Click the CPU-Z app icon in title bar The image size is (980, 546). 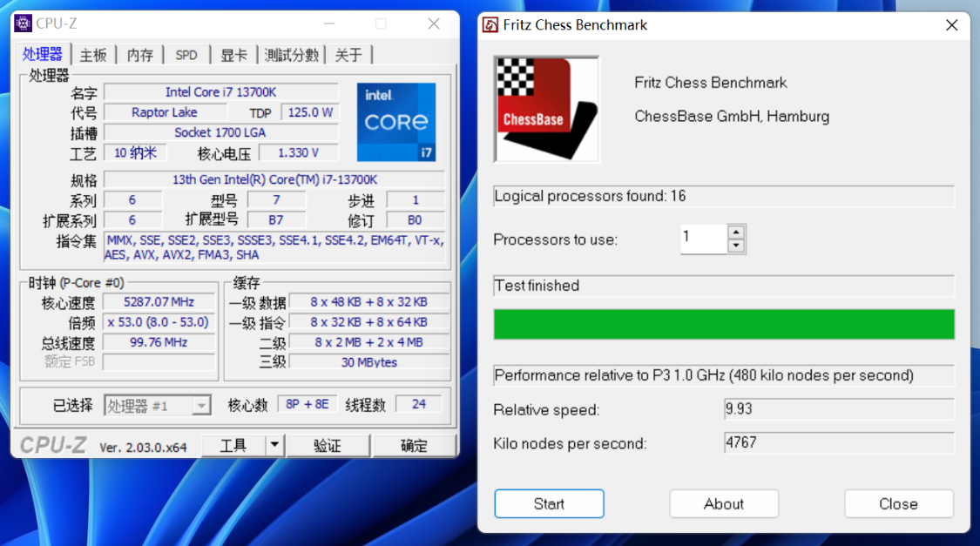click(24, 24)
